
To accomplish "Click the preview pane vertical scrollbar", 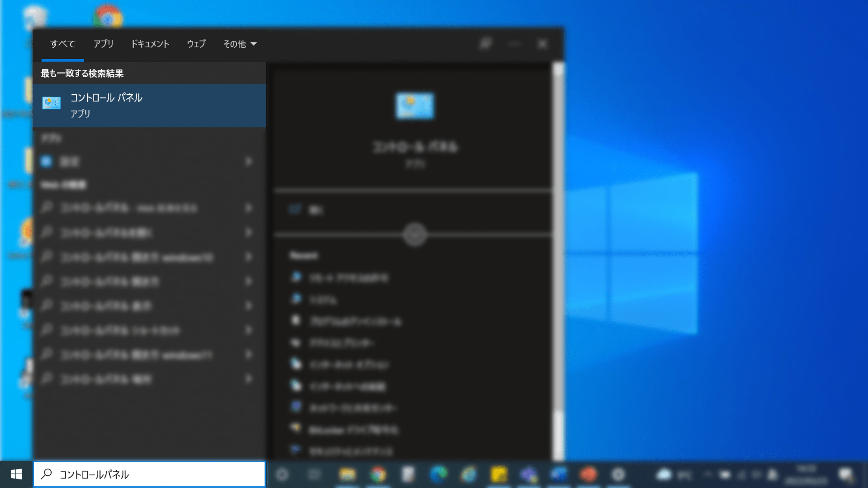I will click(x=557, y=260).
